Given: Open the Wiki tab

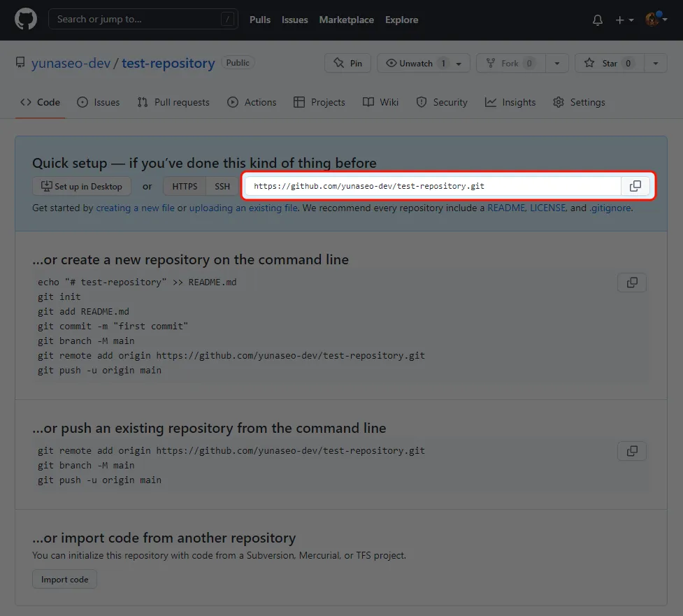Looking at the screenshot, I should tap(381, 102).
